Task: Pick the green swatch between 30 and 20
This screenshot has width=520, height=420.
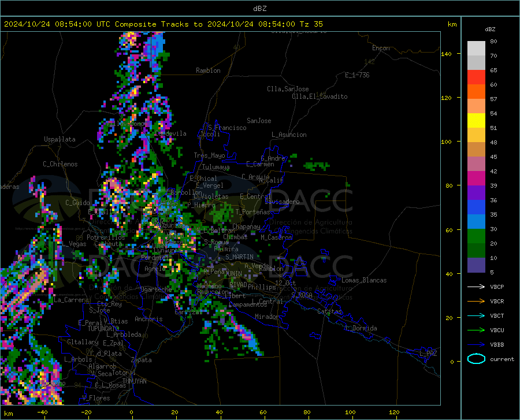Action: click(476, 236)
